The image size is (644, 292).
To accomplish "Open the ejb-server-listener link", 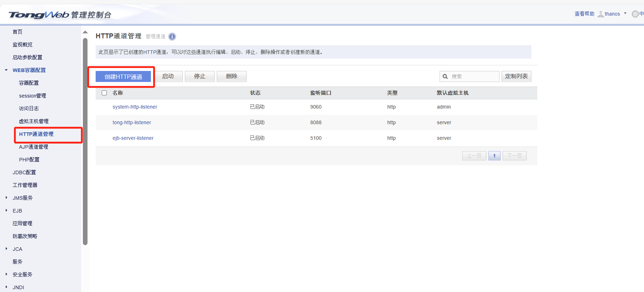I will 133,138.
